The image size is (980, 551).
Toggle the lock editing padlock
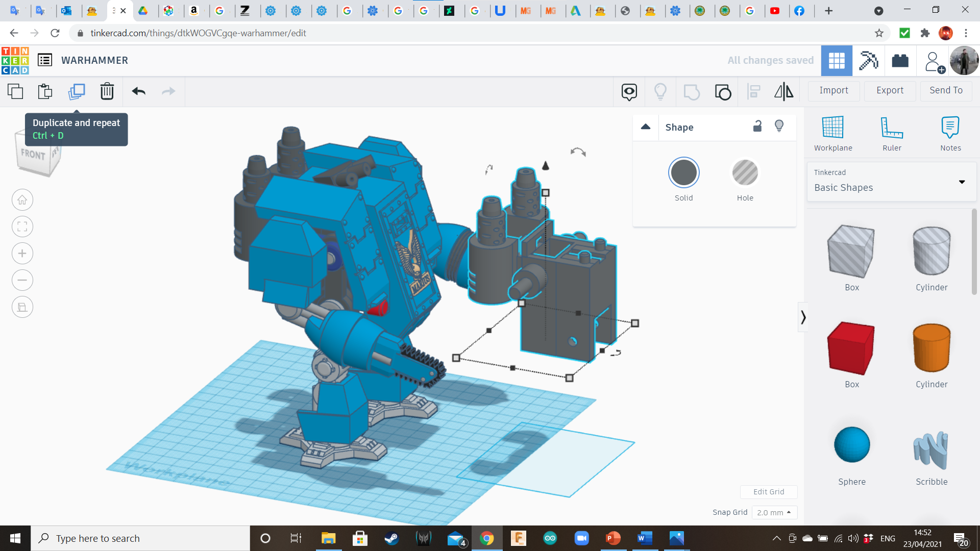(757, 126)
